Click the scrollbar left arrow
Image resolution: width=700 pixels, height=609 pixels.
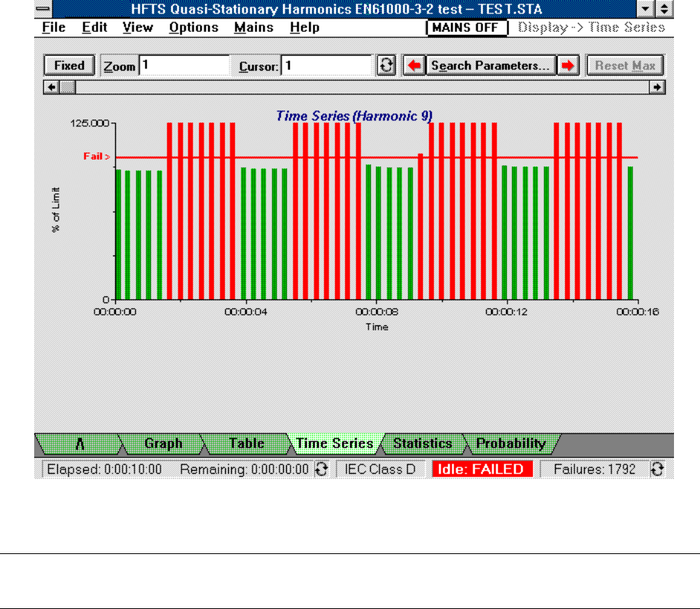click(52, 87)
